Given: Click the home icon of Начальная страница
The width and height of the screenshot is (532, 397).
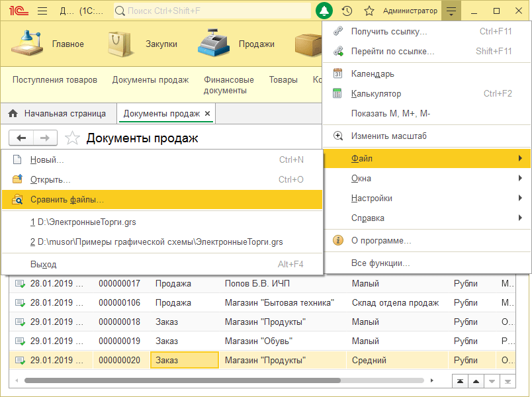Looking at the screenshot, I should pos(13,113).
